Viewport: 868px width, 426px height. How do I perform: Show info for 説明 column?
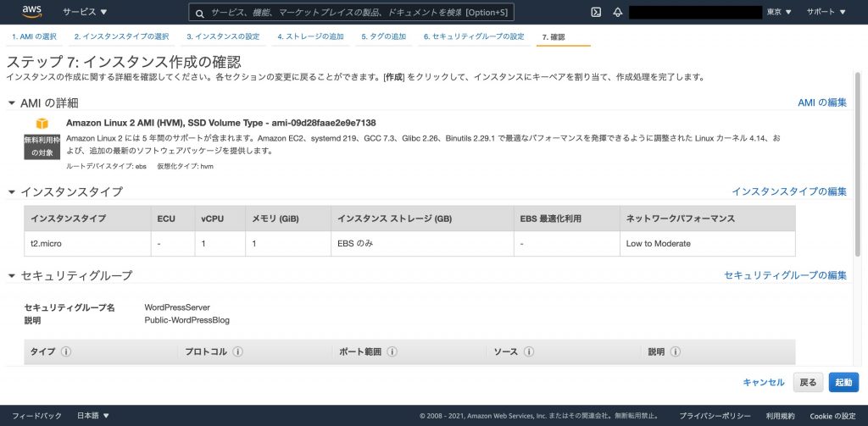[676, 351]
